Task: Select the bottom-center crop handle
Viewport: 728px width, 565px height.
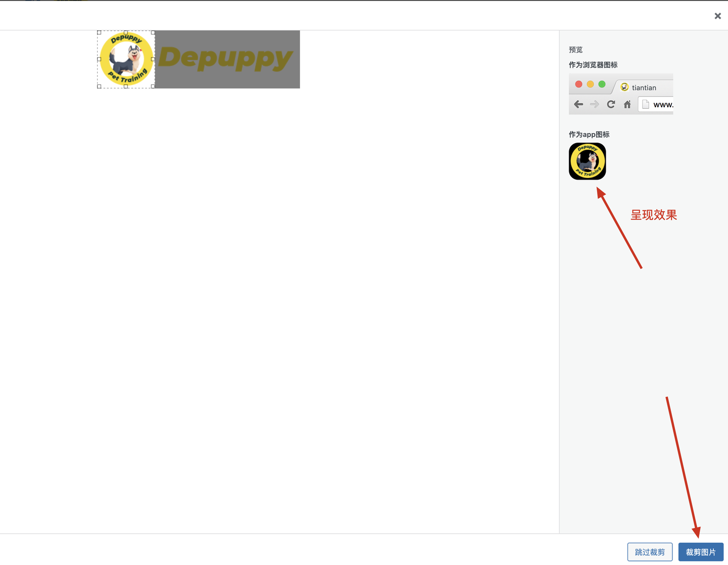Action: pyautogui.click(x=126, y=86)
